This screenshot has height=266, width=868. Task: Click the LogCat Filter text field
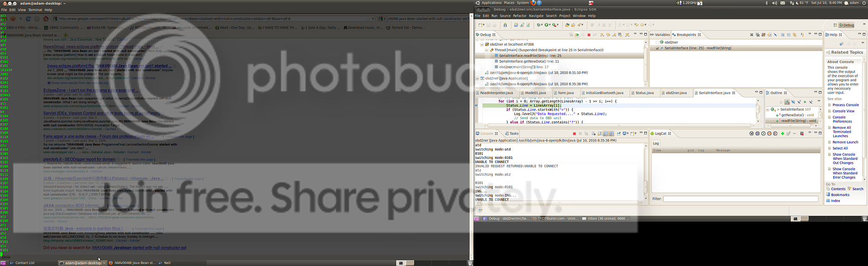pyautogui.click(x=740, y=199)
